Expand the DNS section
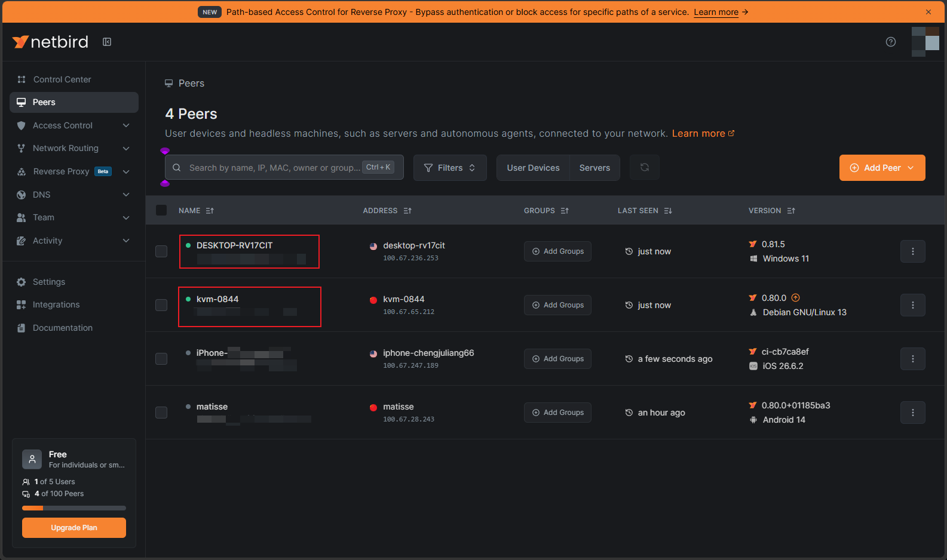The width and height of the screenshot is (947, 560). 74,195
